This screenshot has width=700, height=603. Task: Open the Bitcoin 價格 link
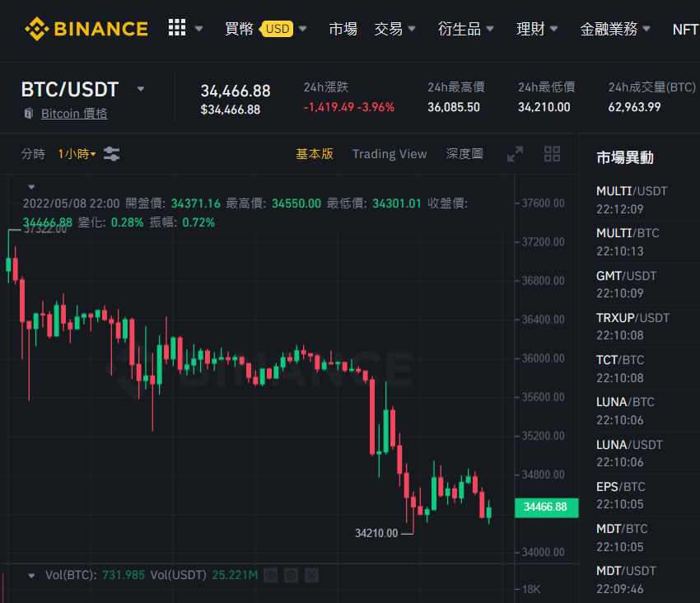point(74,114)
